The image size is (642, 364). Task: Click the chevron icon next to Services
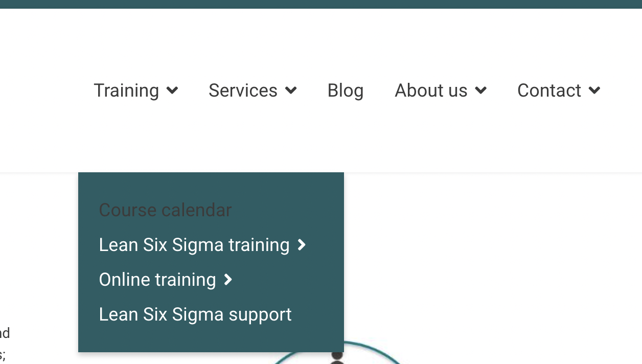pyautogui.click(x=291, y=90)
